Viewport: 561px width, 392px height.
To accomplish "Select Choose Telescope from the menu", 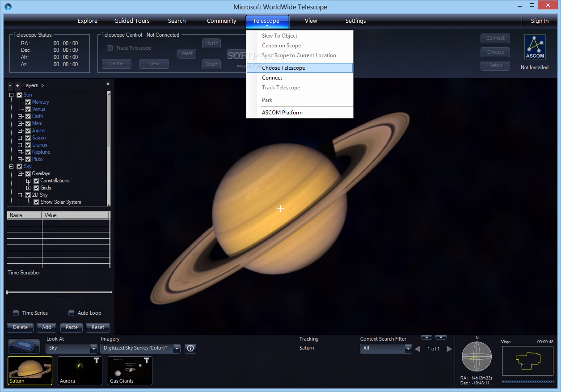I will [283, 68].
